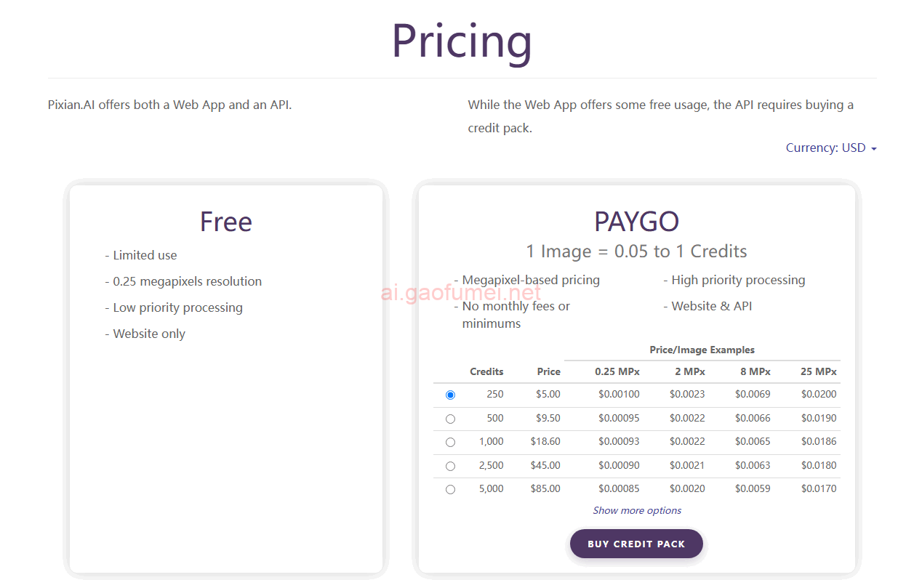Screen dimensions: 922x588
Task: Click the Pricing page heading
Action: [462, 41]
